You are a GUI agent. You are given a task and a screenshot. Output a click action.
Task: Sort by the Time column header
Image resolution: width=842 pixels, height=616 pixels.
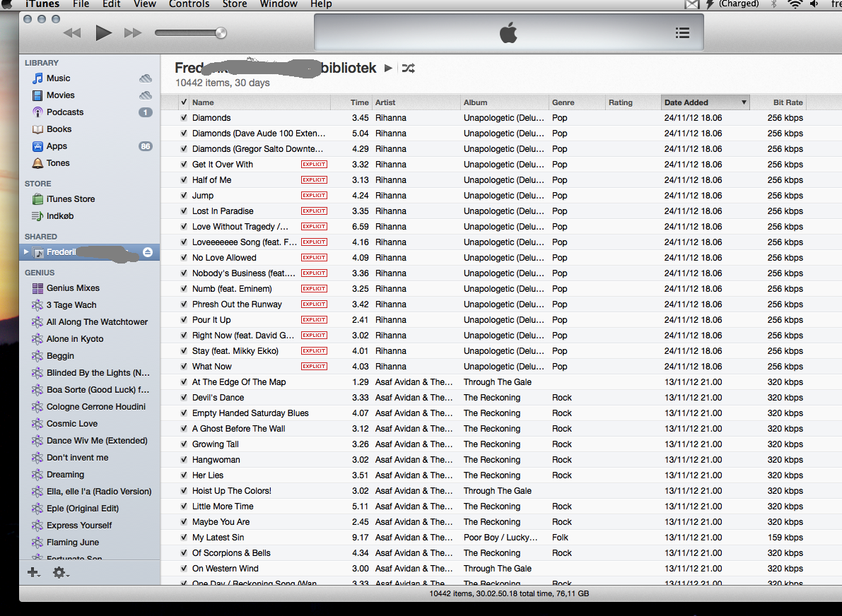pos(351,102)
